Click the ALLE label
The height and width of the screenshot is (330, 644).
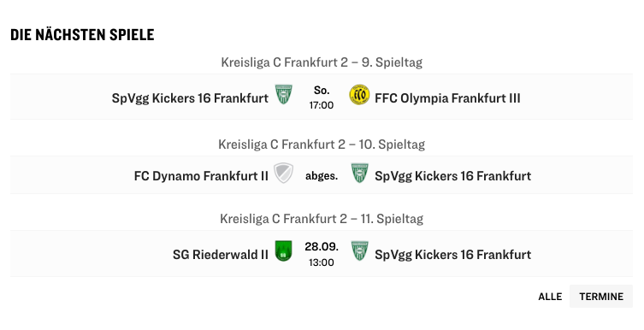coord(550,297)
